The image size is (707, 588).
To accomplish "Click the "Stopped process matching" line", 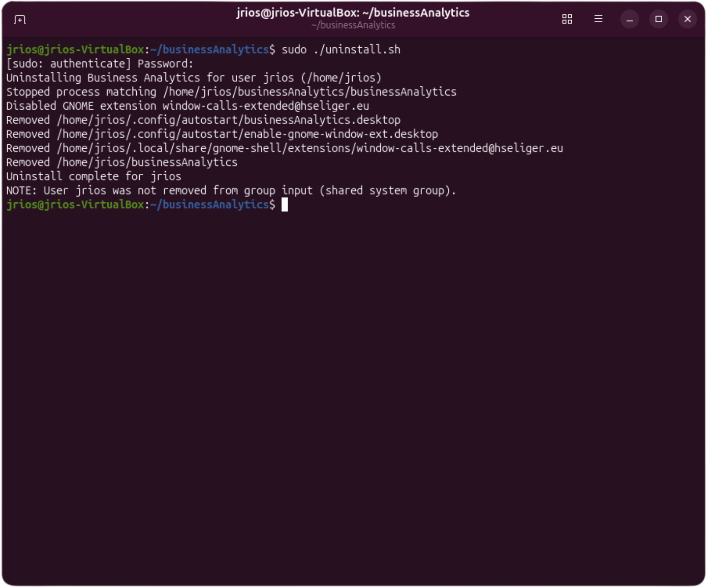I will click(x=231, y=92).
